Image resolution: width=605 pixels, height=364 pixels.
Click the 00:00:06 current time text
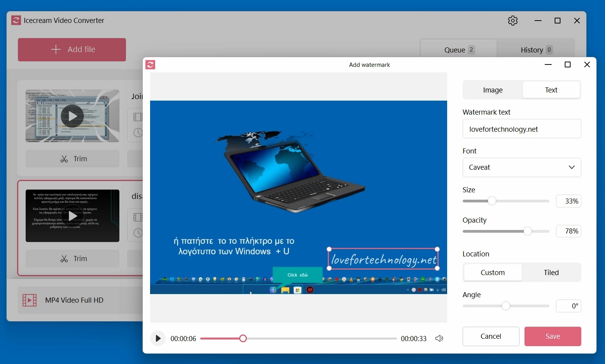(x=183, y=339)
